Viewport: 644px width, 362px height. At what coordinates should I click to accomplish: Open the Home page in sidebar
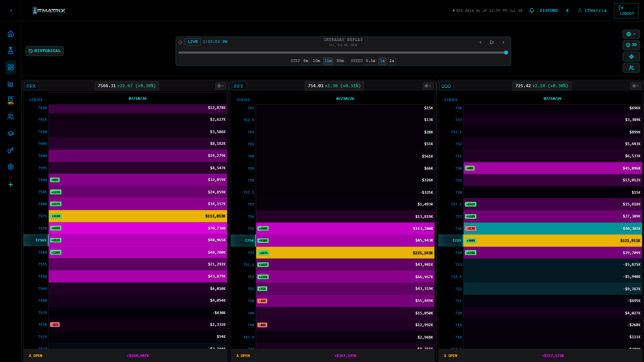(x=11, y=34)
